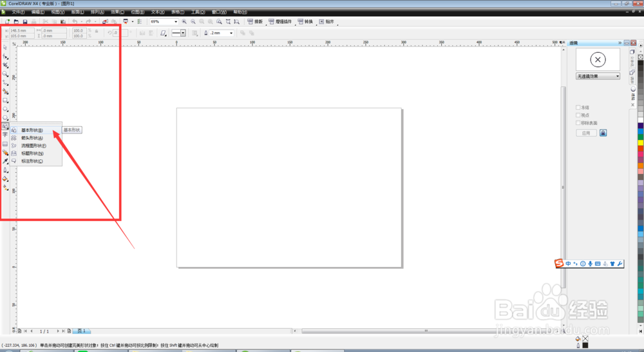
Task: Select the Interactive Fill tool
Action: pos(5,188)
